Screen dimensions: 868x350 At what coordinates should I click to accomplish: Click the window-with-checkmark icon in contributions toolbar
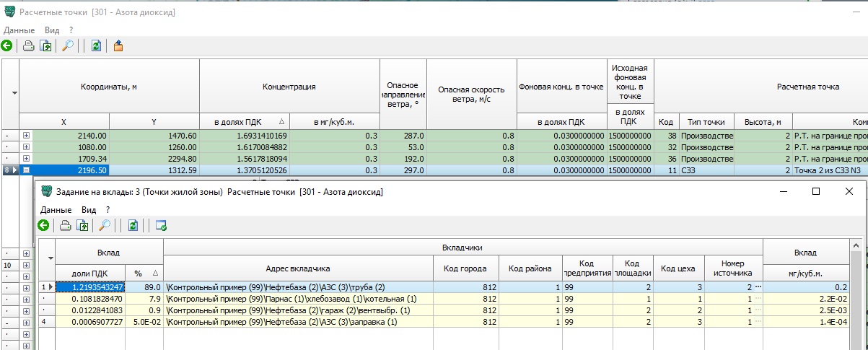pyautogui.click(x=161, y=226)
